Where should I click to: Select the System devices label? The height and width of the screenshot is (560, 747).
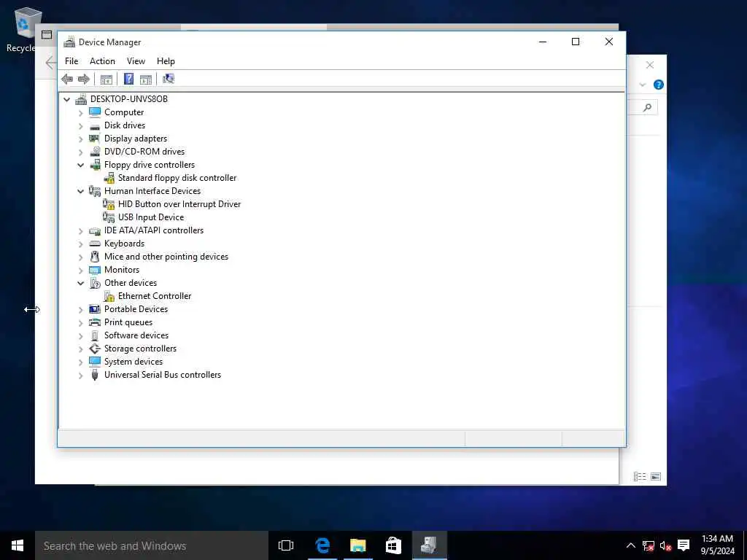133,362
